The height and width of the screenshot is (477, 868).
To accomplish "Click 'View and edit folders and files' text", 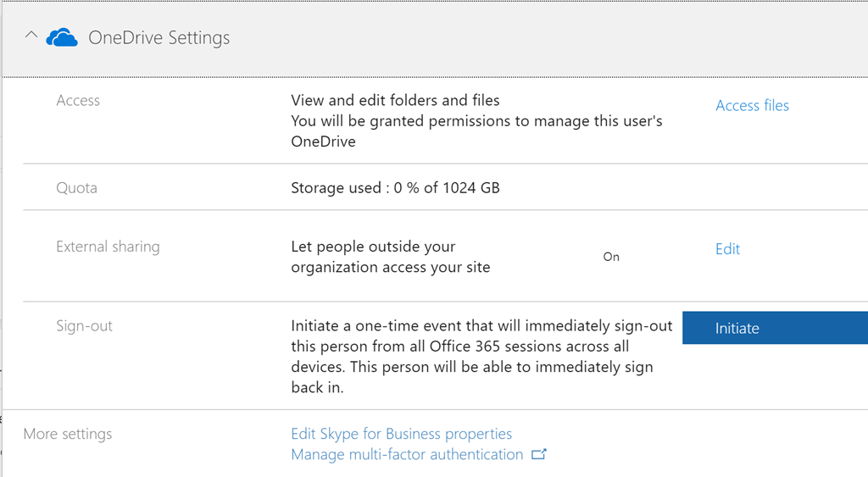I will [395, 100].
